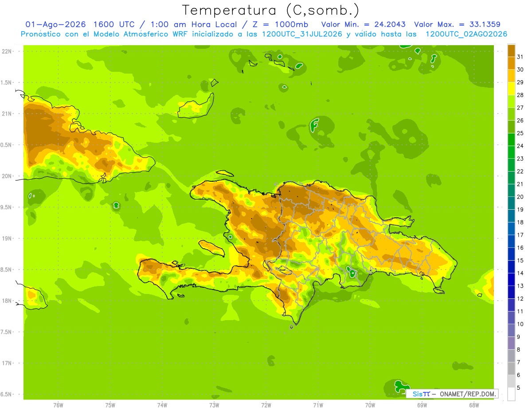Image resolution: width=532 pixels, height=411 pixels.
Task: Click the color scale label '26'
Action: click(x=520, y=121)
